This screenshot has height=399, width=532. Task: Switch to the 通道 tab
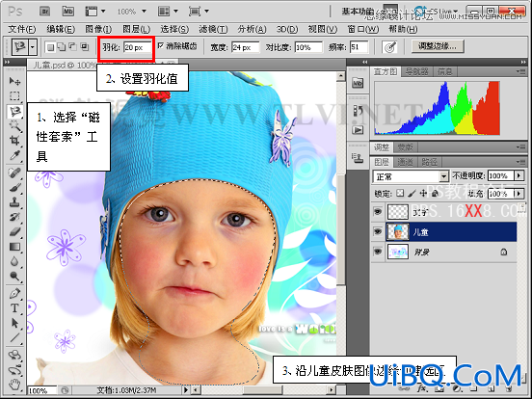click(405, 162)
